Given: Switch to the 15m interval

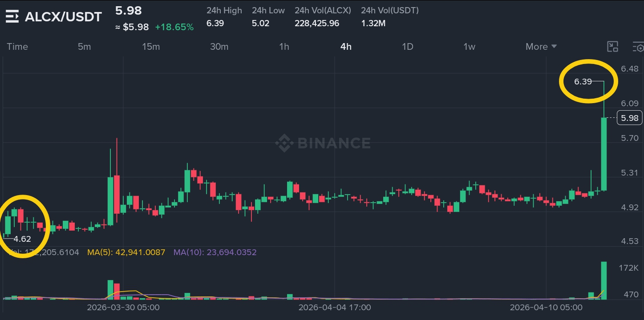Looking at the screenshot, I should pyautogui.click(x=151, y=47).
